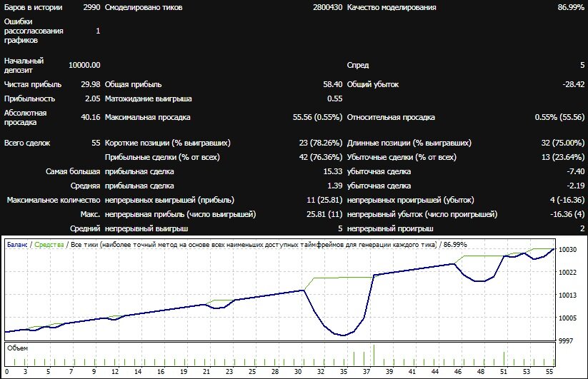The image size is (588, 379).
Task: Select the largest profit trade value 15.33
Action: [x=333, y=171]
